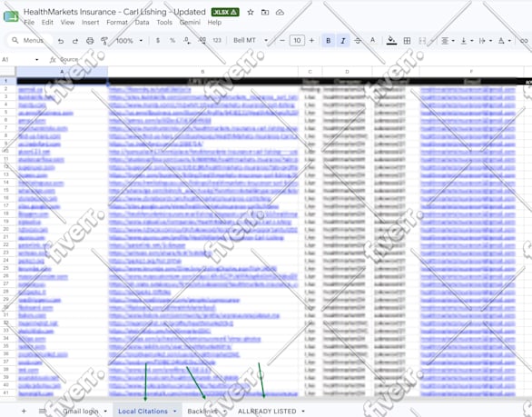Open the name box dropdown arrow
The width and height of the screenshot is (532, 417).
[37, 60]
